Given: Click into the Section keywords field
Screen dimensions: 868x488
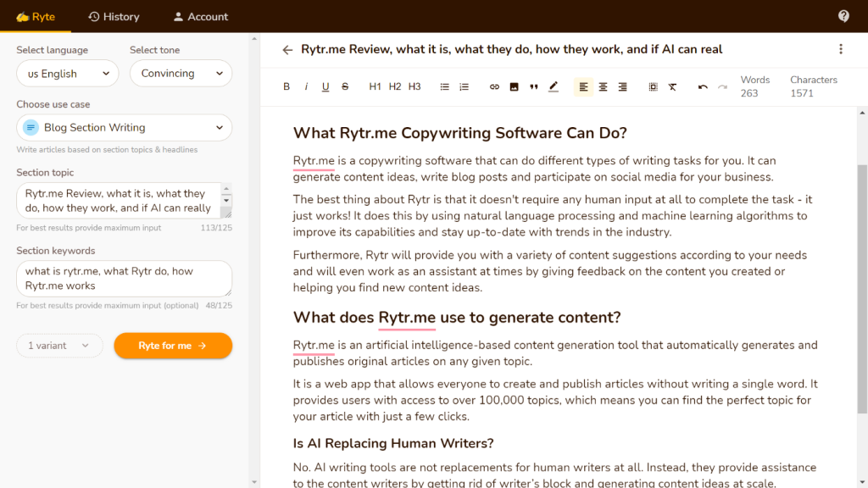Looking at the screenshot, I should pyautogui.click(x=124, y=279).
